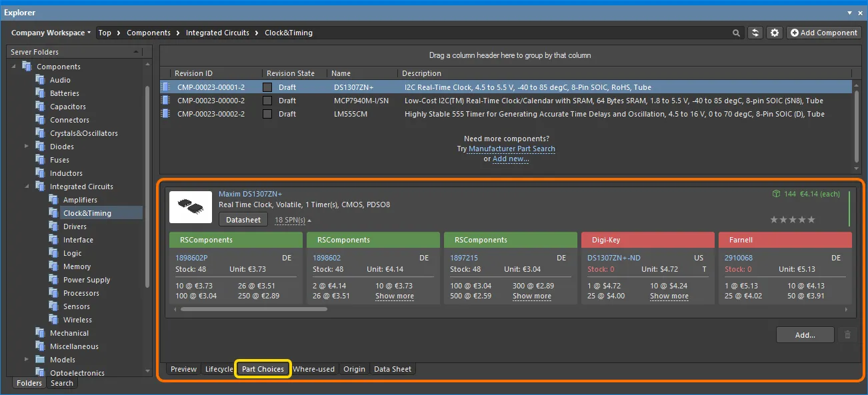The image size is (868, 395).
Task: Switch to the Origin tab
Action: point(354,369)
